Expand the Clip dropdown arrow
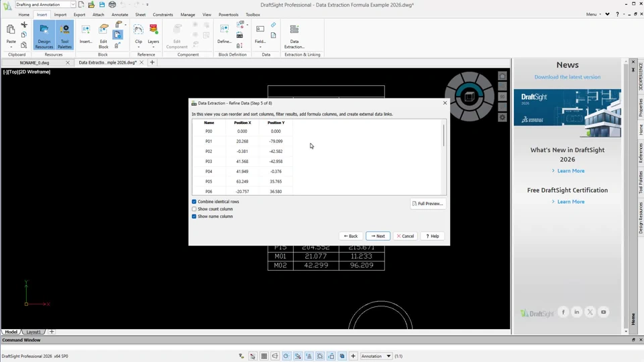Viewport: 644px width, 362px height. click(x=138, y=47)
